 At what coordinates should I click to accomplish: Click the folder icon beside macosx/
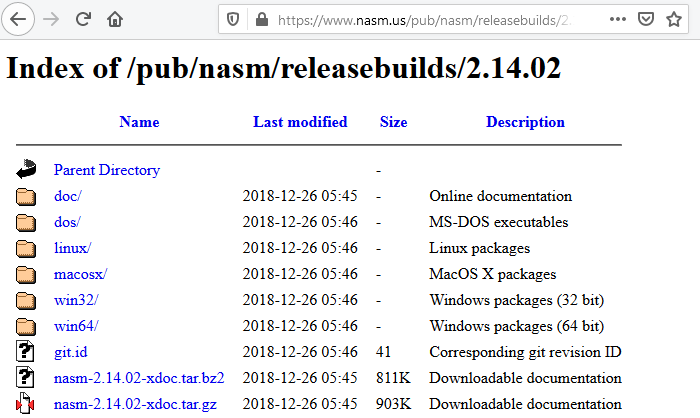coord(26,274)
